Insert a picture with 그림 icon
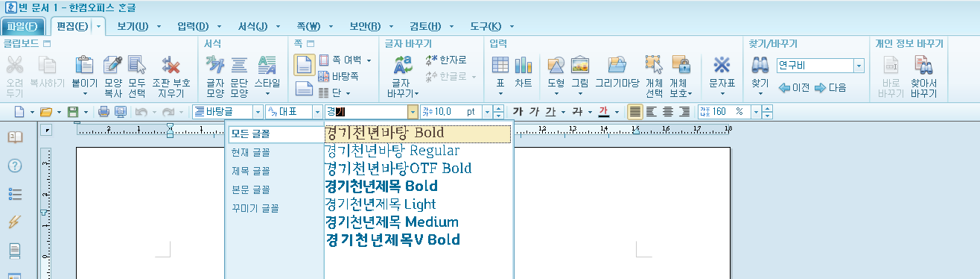 click(x=580, y=66)
